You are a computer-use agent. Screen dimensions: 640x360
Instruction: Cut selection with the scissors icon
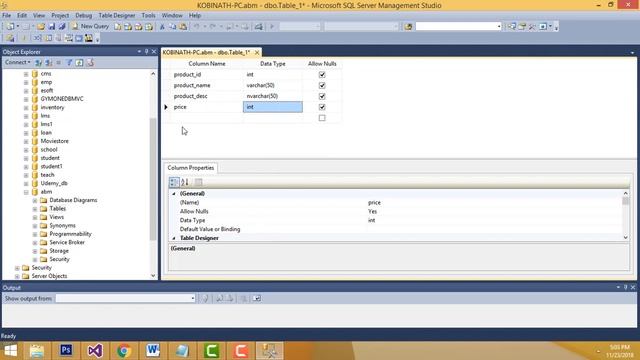click(x=162, y=27)
